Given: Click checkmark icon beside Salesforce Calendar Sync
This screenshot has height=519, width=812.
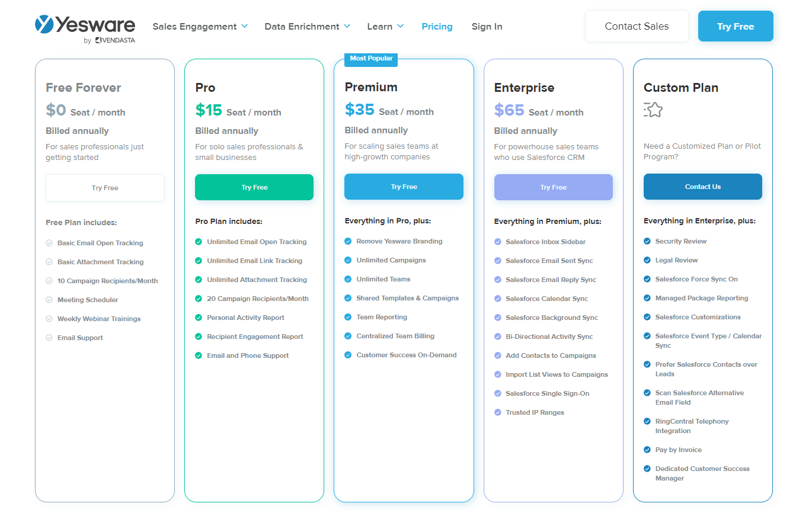Looking at the screenshot, I should (x=498, y=299).
